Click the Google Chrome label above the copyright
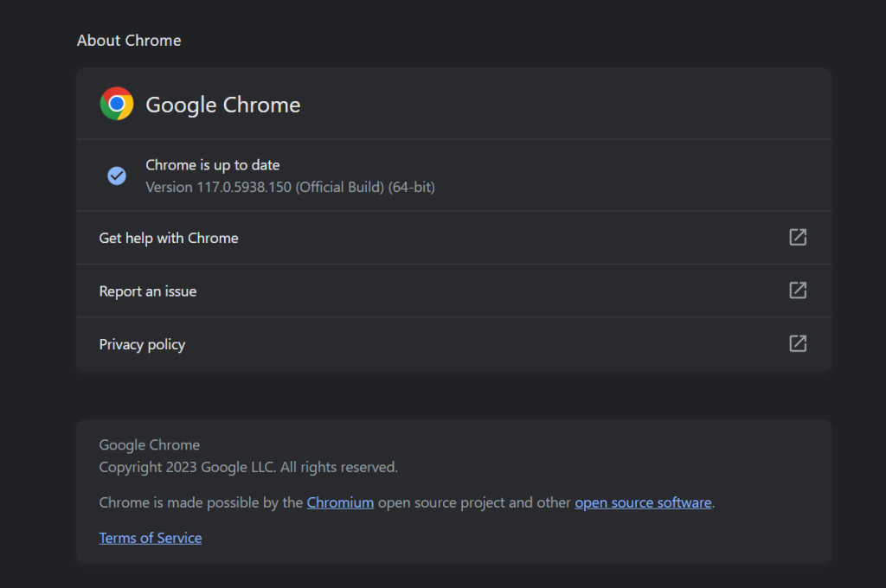The width and height of the screenshot is (886, 588). tap(149, 445)
